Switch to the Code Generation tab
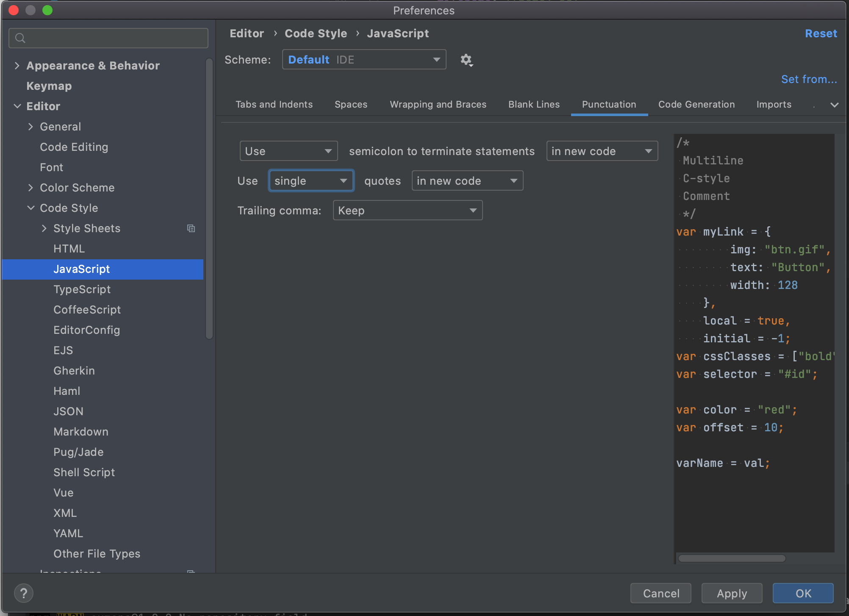This screenshot has width=849, height=616. 696,105
